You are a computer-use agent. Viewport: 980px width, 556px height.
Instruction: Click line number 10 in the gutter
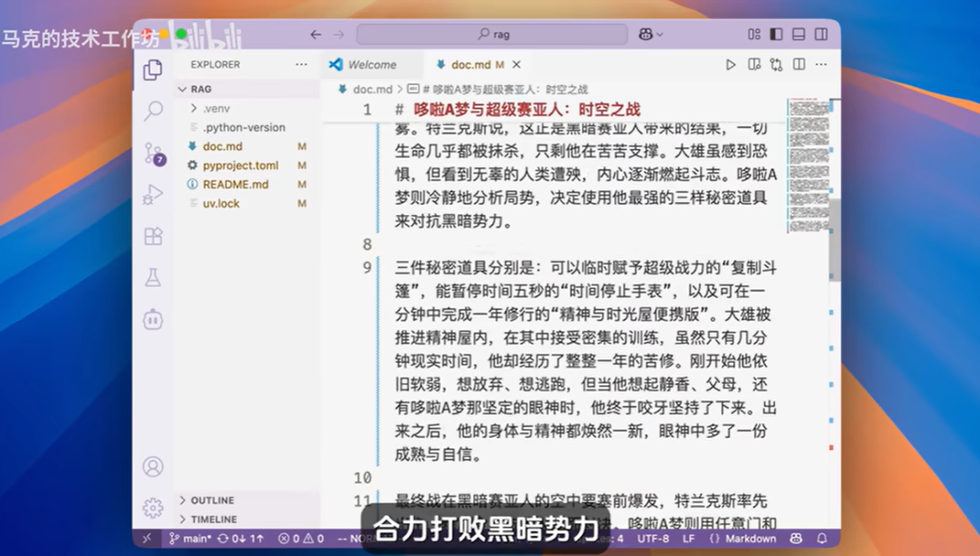pyautogui.click(x=363, y=478)
